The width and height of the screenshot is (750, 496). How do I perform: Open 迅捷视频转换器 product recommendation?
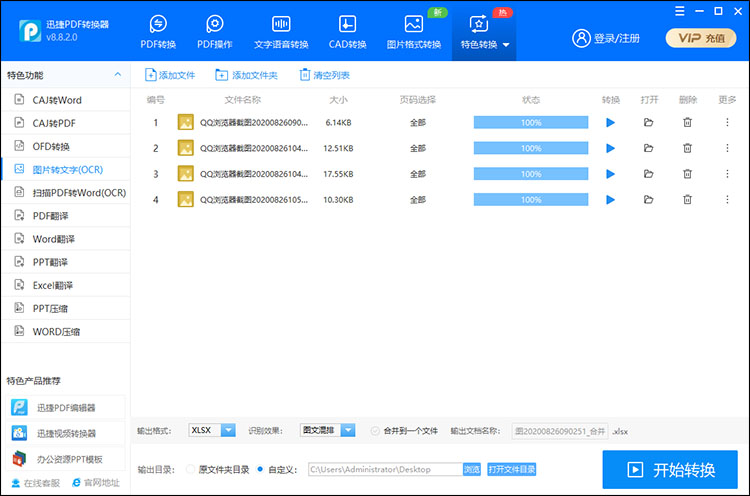tap(66, 433)
